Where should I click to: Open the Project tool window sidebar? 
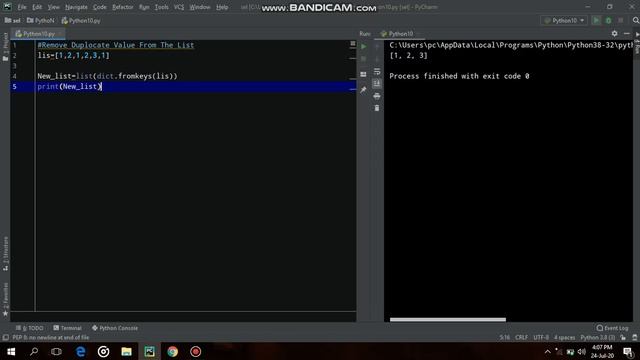point(5,47)
